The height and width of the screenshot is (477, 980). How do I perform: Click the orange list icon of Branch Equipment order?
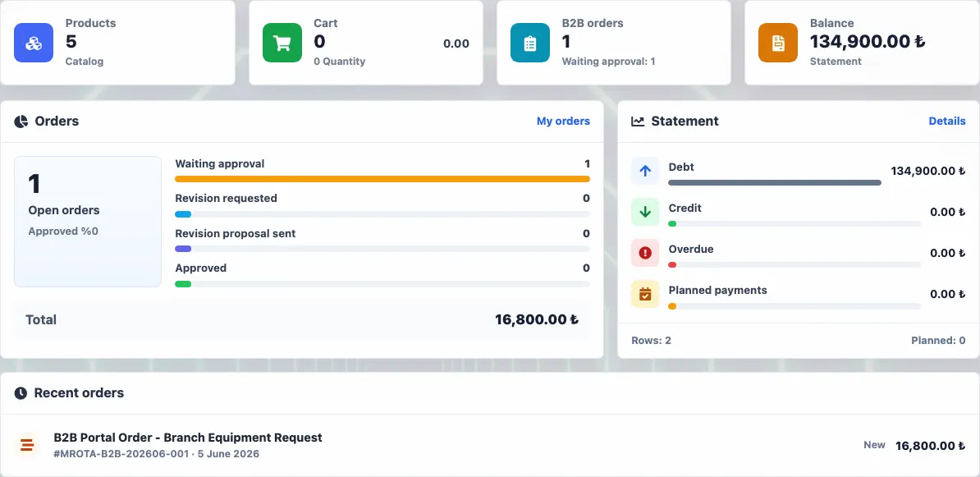[27, 446]
